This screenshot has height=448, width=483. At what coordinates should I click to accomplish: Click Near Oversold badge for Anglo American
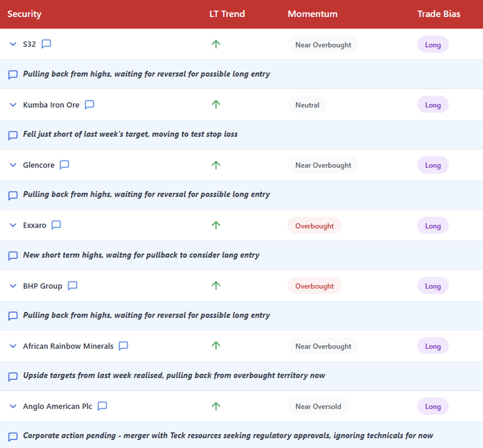[x=318, y=406]
